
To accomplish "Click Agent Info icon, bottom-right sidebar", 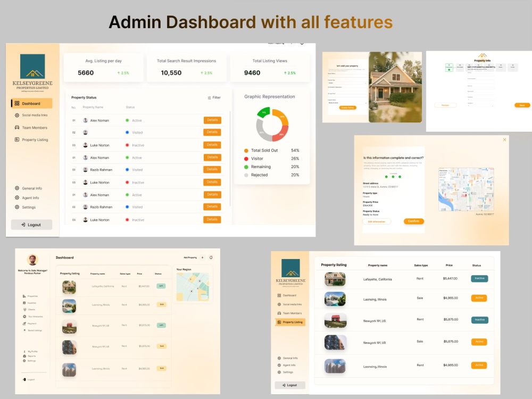I will (x=279, y=365).
